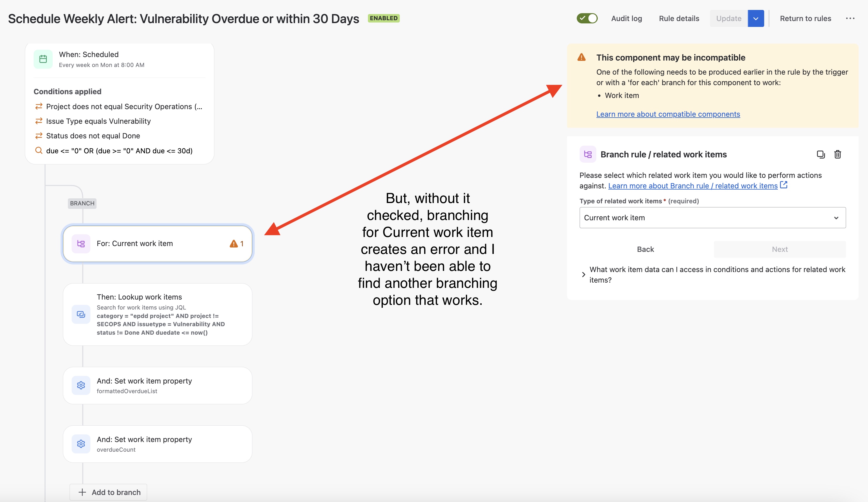This screenshot has width=868, height=502.
Task: Click the calendar Scheduled trigger icon
Action: (43, 59)
